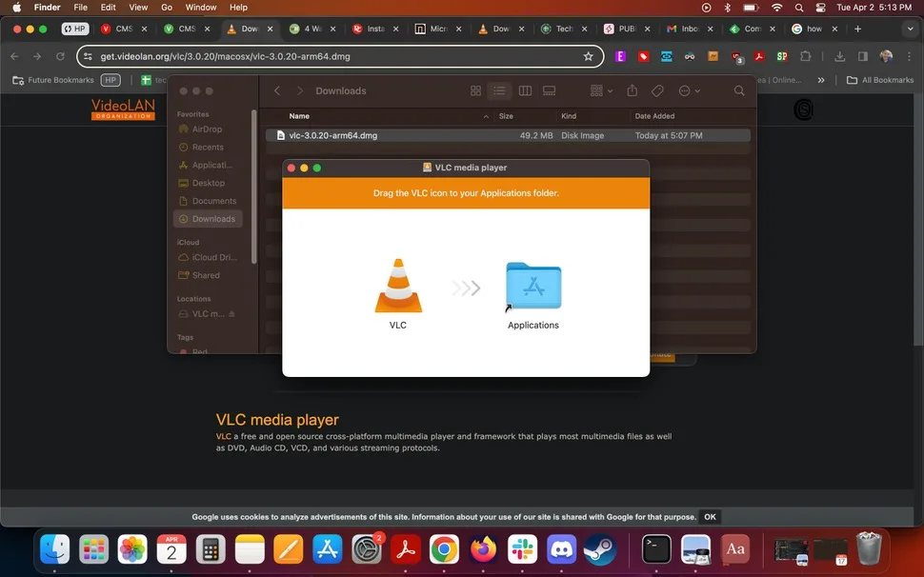Open a new Chrome tab

tap(857, 29)
